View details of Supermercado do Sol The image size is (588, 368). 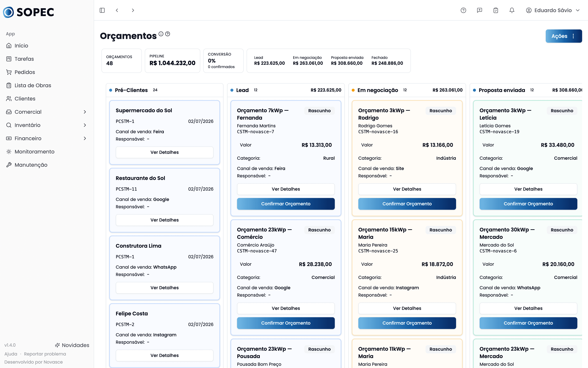(164, 152)
